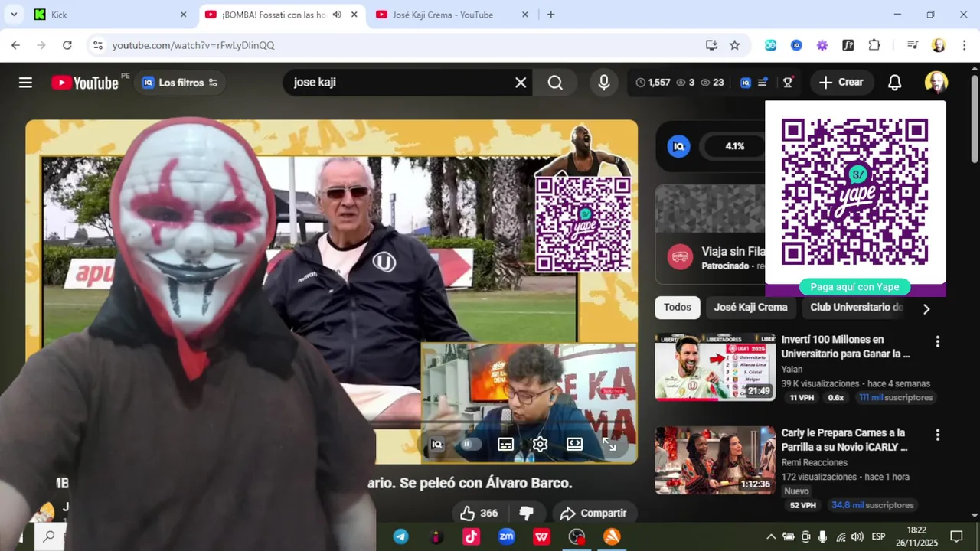Open the Remi Reacciones channel link

coord(814,462)
